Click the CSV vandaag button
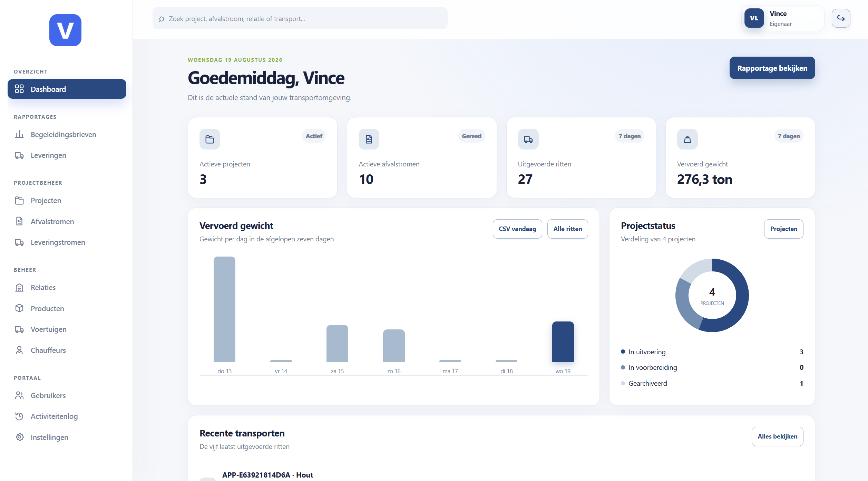868x481 pixels. [517, 229]
